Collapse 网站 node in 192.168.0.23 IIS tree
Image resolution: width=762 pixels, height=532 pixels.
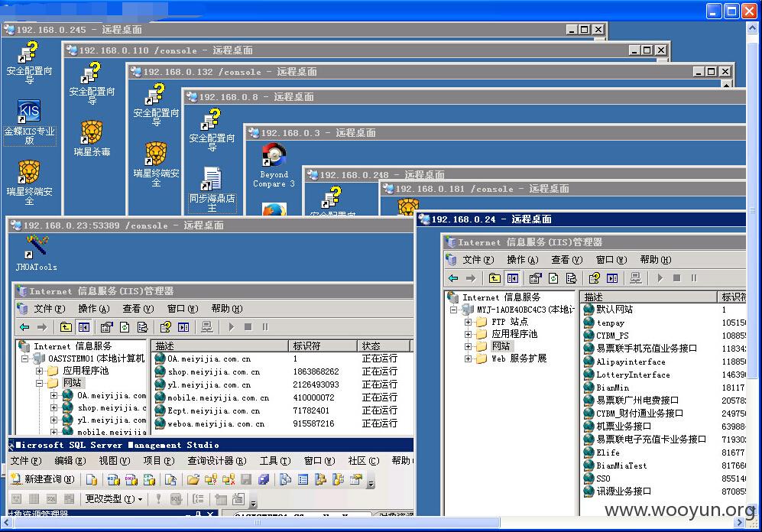click(x=40, y=384)
